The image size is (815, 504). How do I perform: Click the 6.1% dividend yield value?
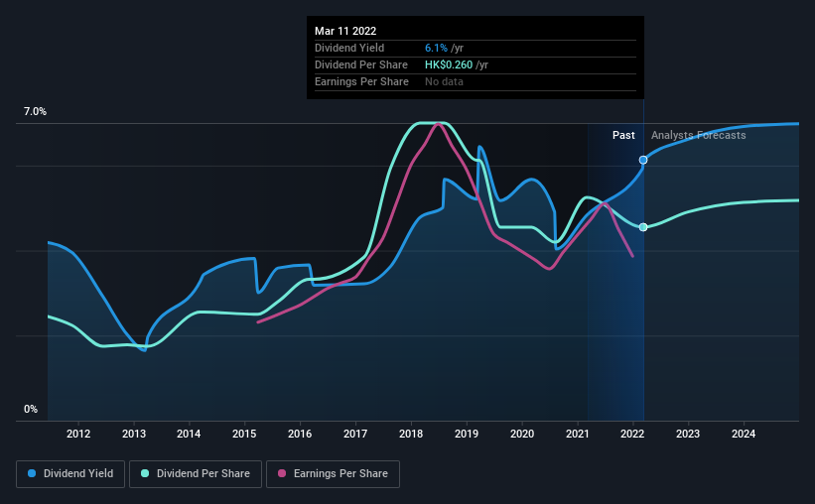[436, 48]
